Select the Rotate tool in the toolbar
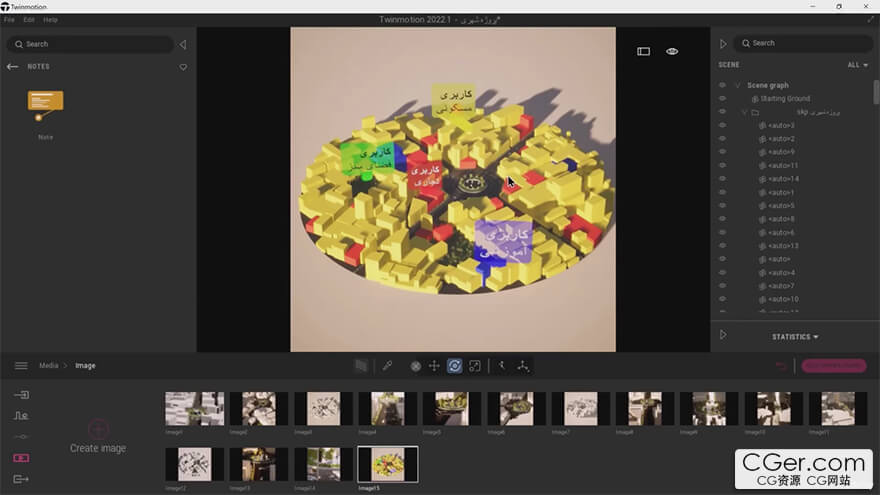Screen dimensions: 880x495 (x=454, y=366)
